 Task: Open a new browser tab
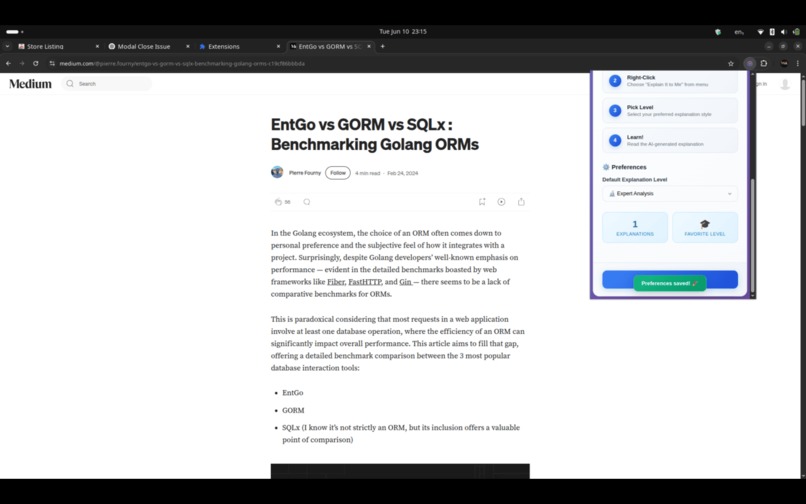click(382, 46)
